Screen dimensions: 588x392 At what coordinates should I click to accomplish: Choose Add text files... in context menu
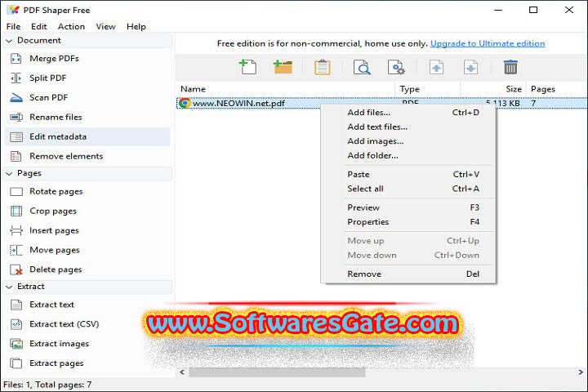click(408, 127)
